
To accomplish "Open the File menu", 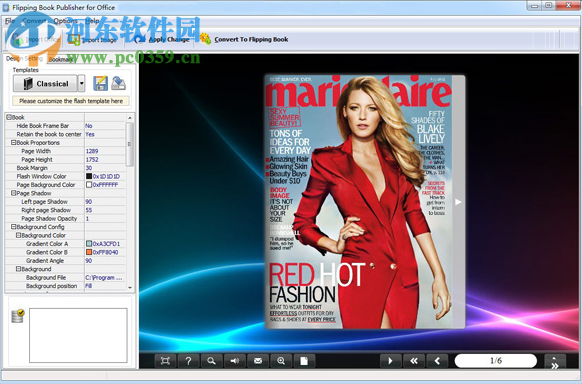I will pyautogui.click(x=10, y=21).
